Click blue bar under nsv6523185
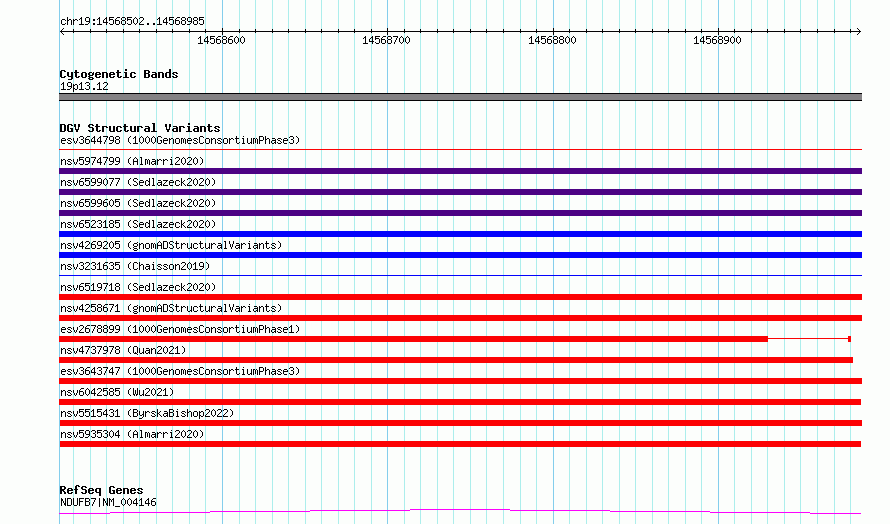 coord(460,234)
